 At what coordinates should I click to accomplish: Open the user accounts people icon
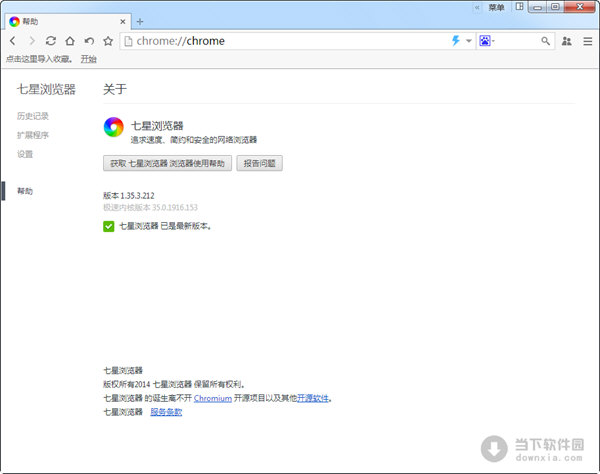pos(567,41)
